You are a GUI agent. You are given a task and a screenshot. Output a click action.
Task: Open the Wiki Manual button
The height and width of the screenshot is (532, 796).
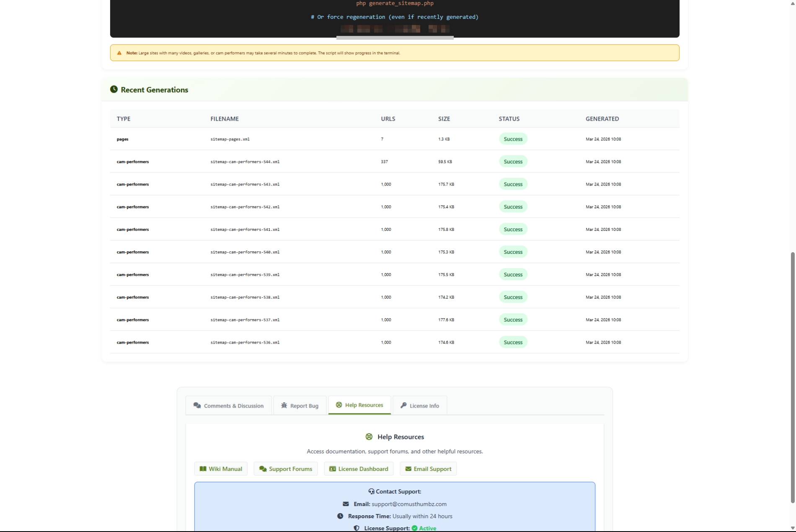[221, 469]
